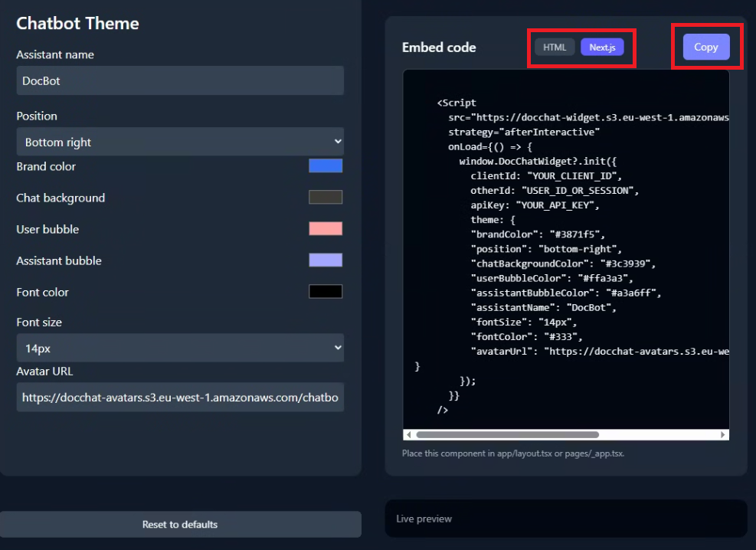756x550 pixels.
Task: Open the Position dropdown
Action: [x=180, y=142]
